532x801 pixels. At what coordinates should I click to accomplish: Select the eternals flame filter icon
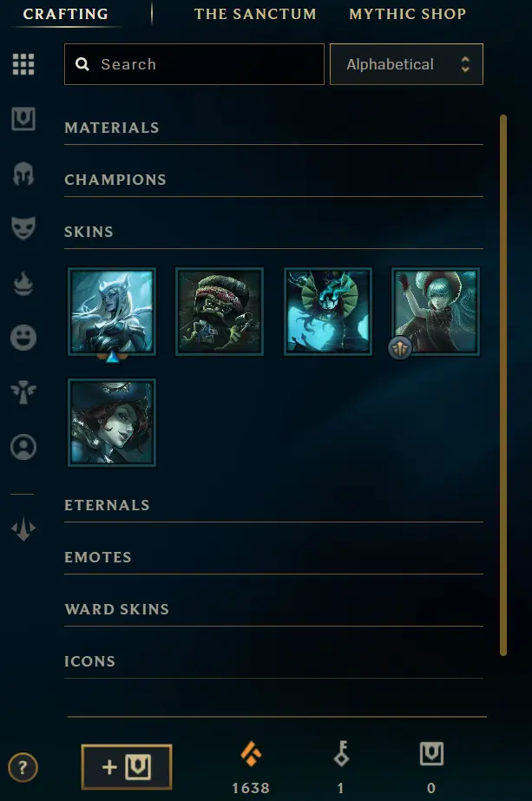[x=23, y=284]
